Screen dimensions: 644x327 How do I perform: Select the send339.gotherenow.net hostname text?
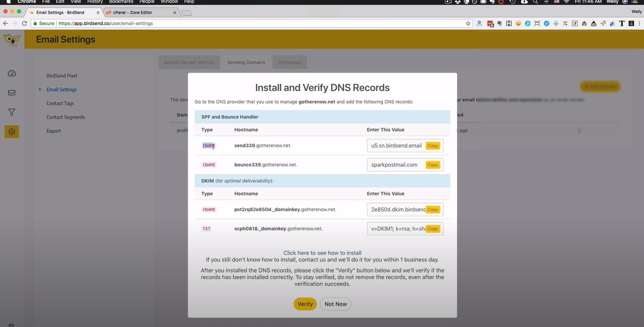click(x=262, y=145)
